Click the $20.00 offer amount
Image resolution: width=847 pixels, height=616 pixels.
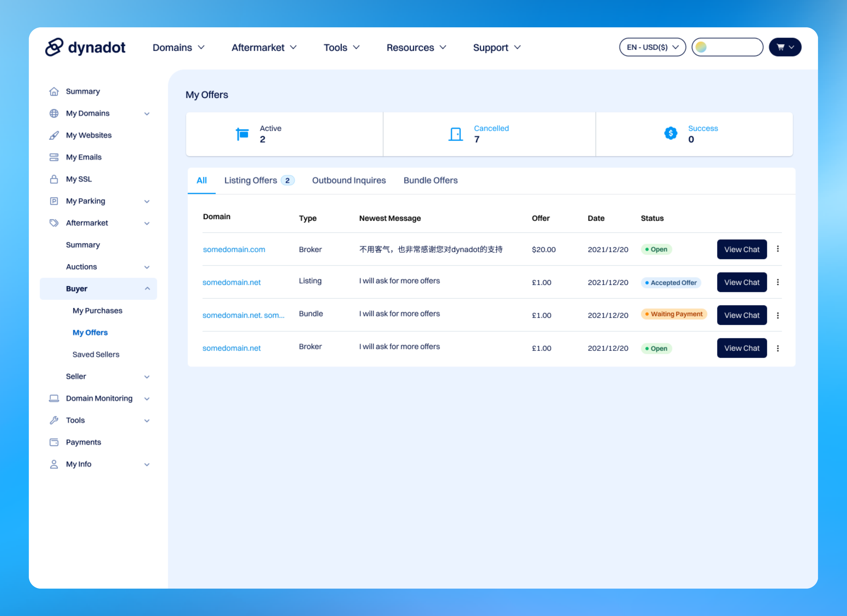[544, 249]
